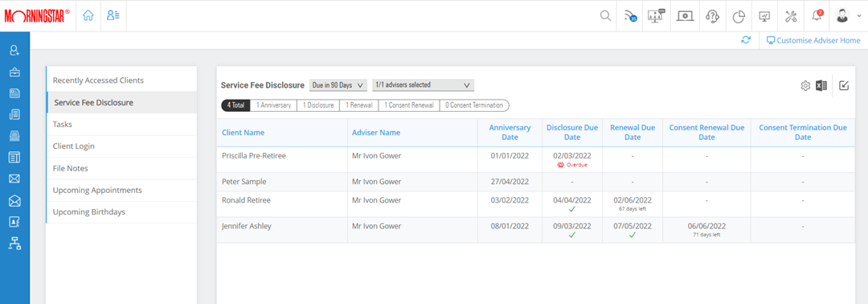Open Upcoming Appointments panel item
Image resolution: width=868 pixels, height=304 pixels.
point(122,190)
